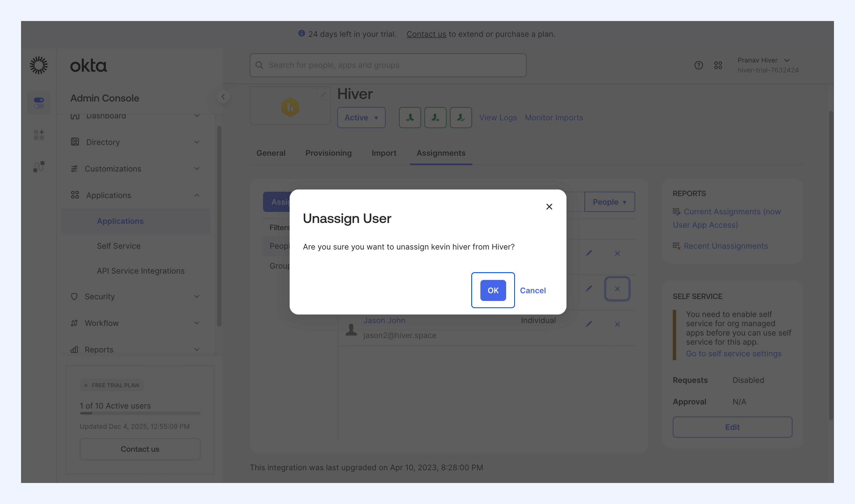The width and height of the screenshot is (855, 504).
Task: Cancel the Unassign User dialog
Action: tap(533, 290)
